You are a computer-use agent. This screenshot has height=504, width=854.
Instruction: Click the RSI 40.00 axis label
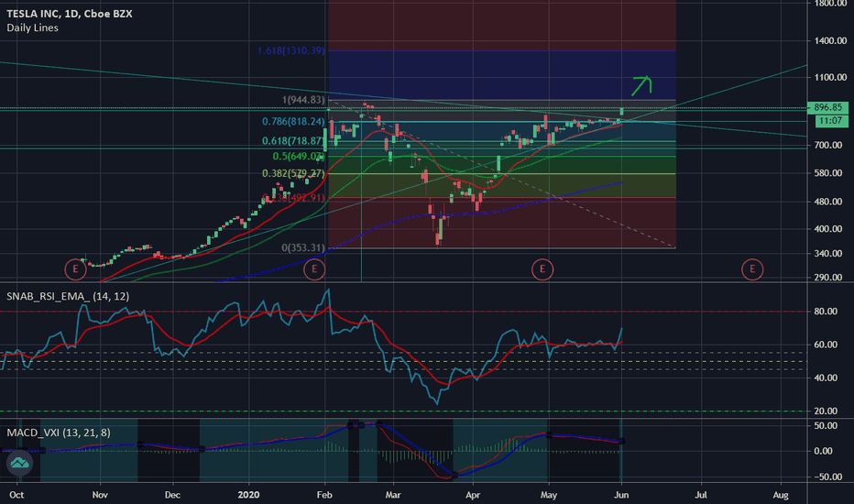826,378
